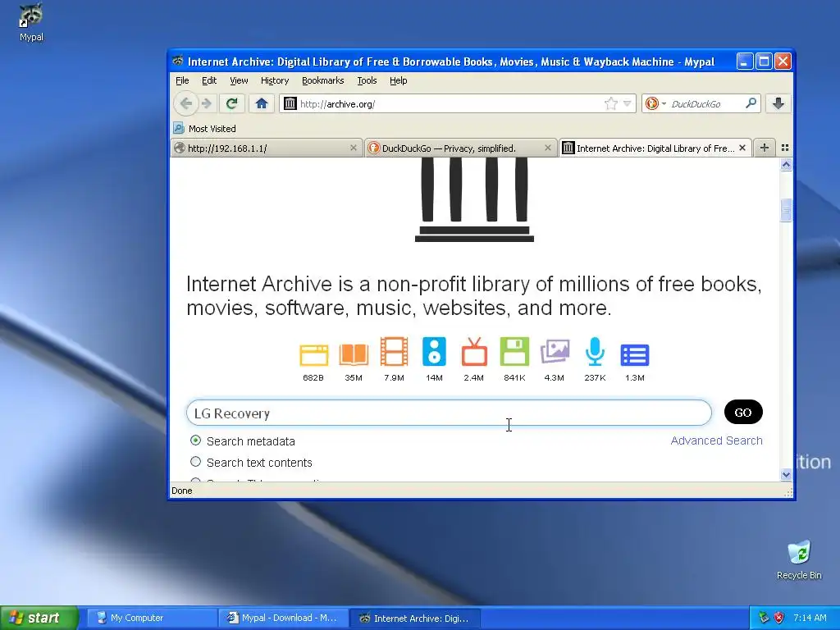This screenshot has width=840, height=630.
Task: Switch to My Computer taskbar button
Action: click(x=152, y=618)
